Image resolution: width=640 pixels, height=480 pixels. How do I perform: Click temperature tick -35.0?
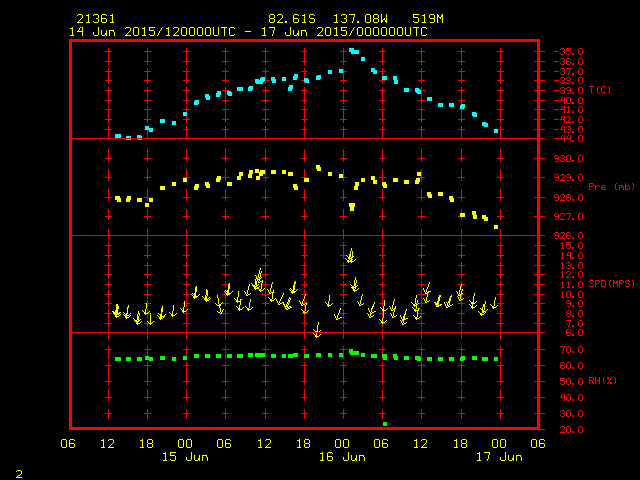click(x=569, y=52)
